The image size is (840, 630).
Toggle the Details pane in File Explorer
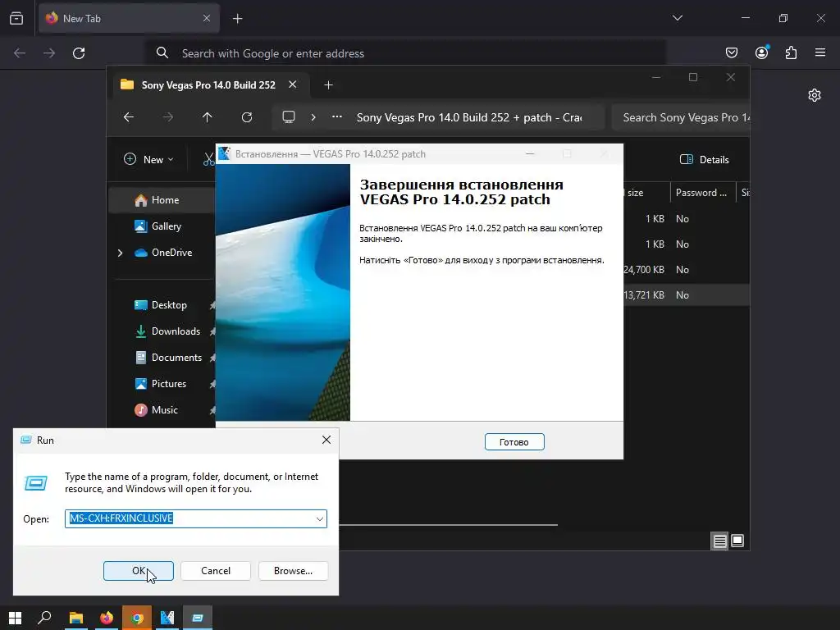point(704,160)
